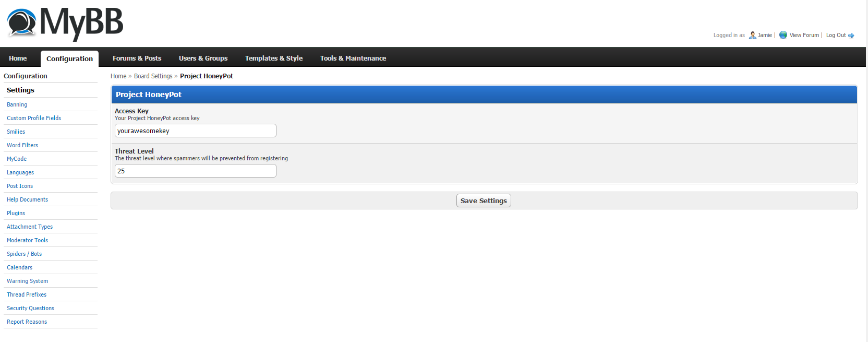Open the Home tab

click(x=18, y=58)
